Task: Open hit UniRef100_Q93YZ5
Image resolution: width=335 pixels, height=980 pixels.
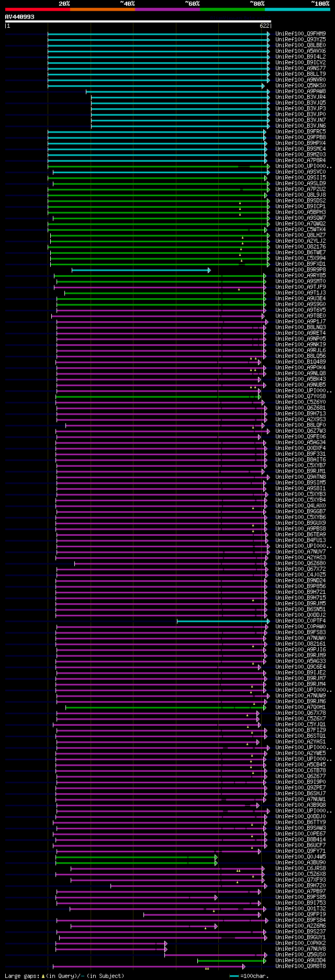Action: 300,40
